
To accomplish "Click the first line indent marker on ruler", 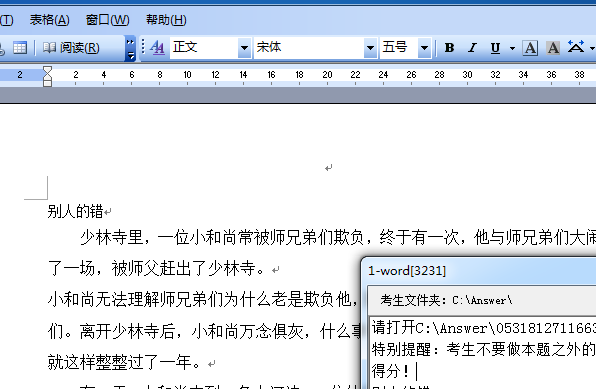I will [x=48, y=70].
